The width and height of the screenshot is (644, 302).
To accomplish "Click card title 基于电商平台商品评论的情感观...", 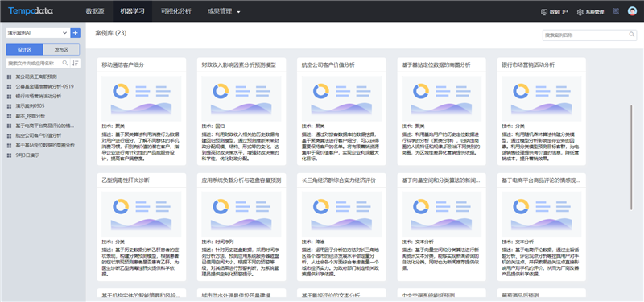I will (x=541, y=180).
